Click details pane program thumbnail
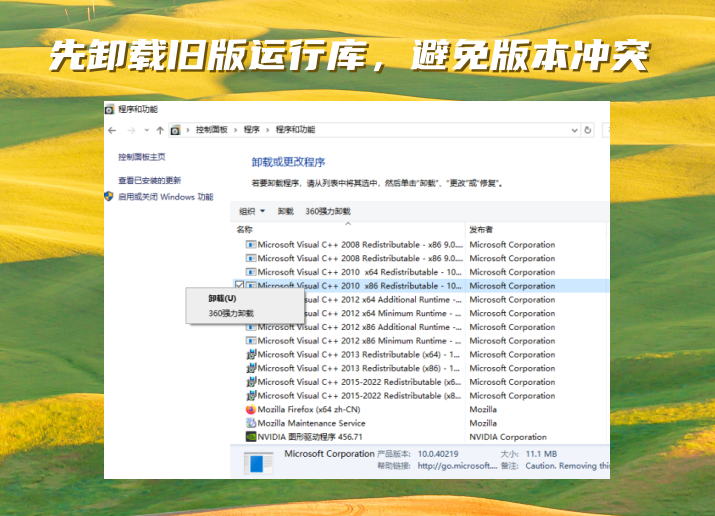This screenshot has height=516, width=715. [259, 463]
